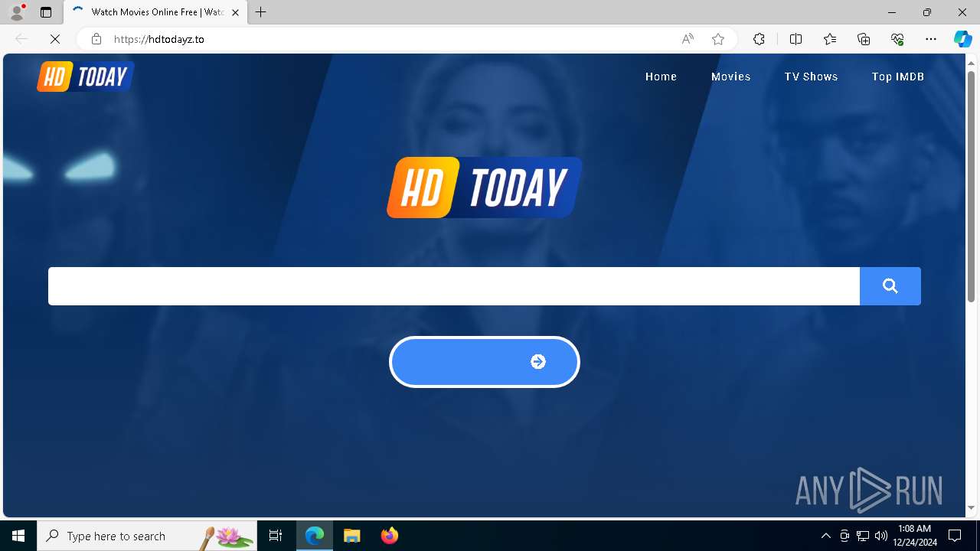Open the Movies menu item
This screenshot has height=551, width=980.
click(x=730, y=77)
